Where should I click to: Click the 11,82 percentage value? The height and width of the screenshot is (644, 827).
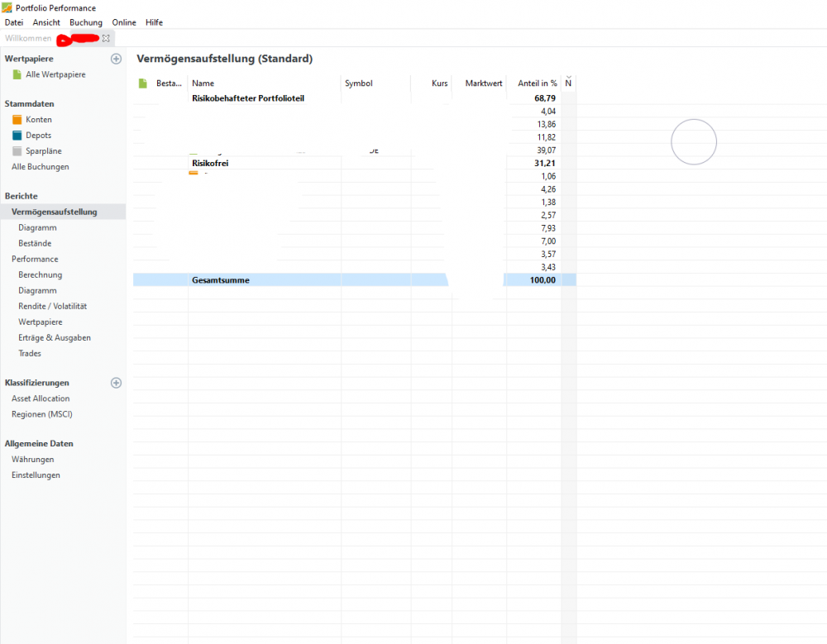(547, 137)
